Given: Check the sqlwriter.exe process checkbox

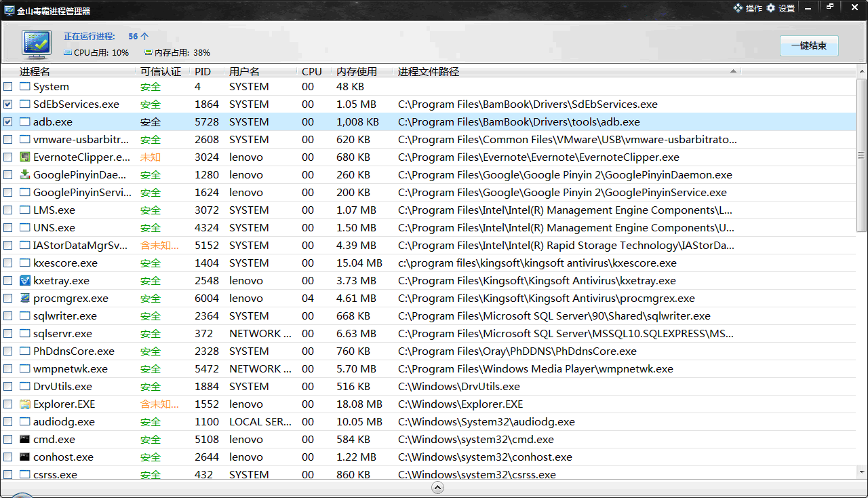Looking at the screenshot, I should tap(8, 316).
